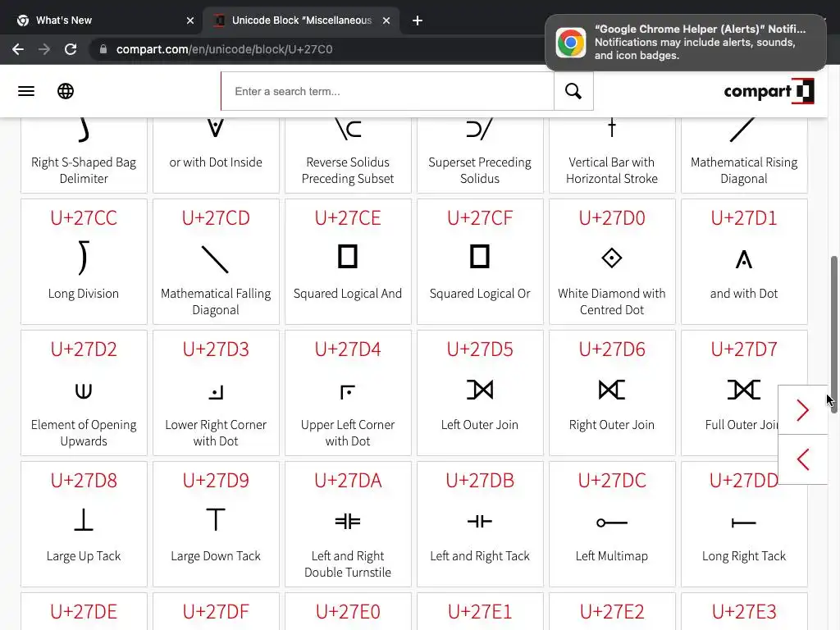Click the Long Division glyph

pyautogui.click(x=83, y=258)
